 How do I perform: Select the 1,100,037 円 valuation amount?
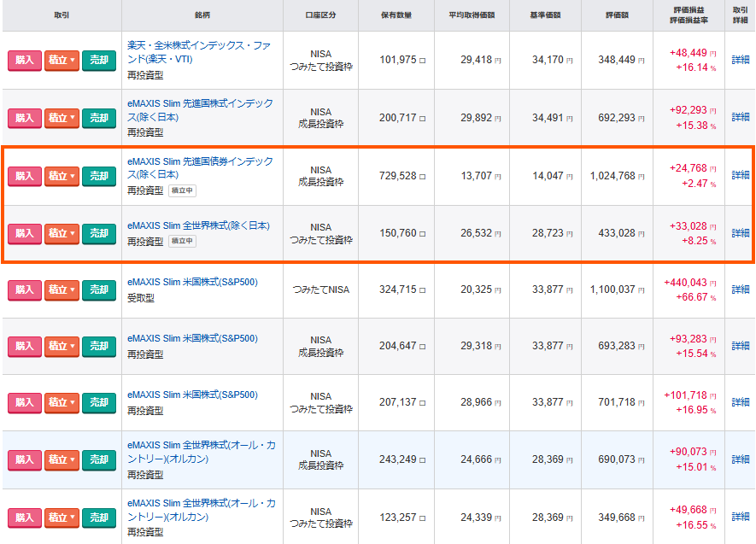[617, 290]
